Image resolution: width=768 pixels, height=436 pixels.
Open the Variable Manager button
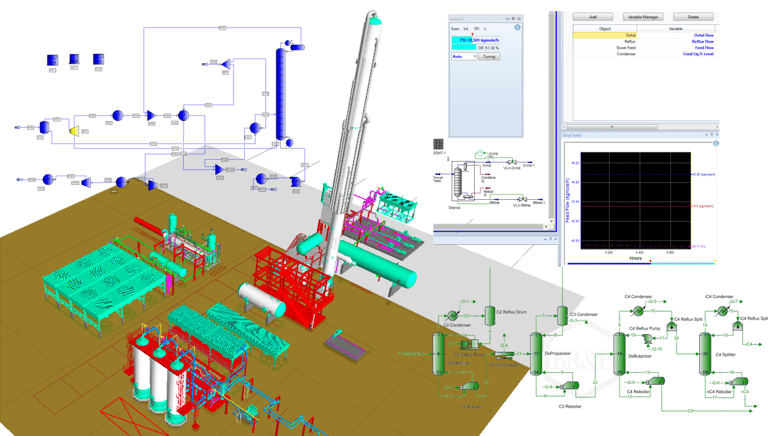click(643, 17)
